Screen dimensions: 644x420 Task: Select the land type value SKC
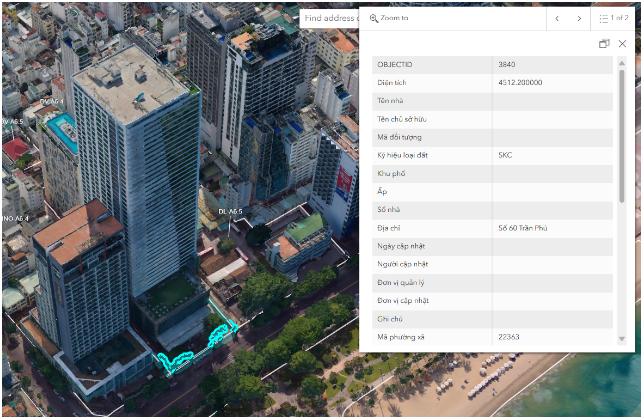(x=505, y=155)
